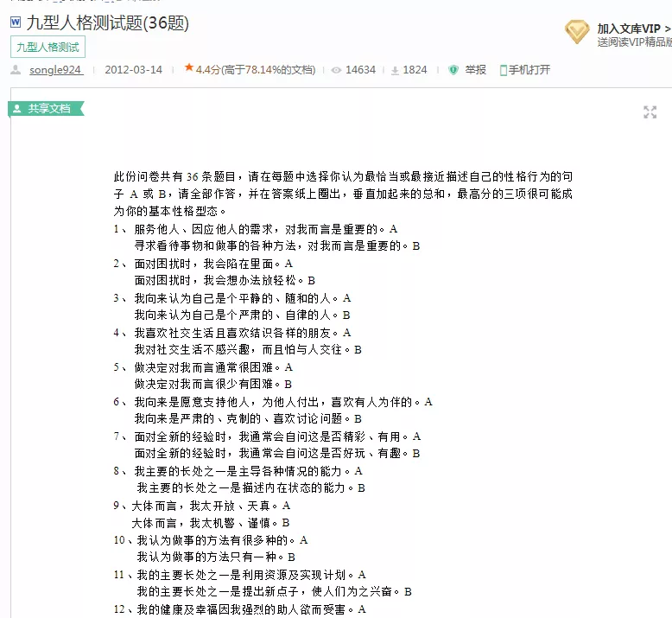Click question 6 line 愿意支持他人
Screen dimensions: 672x618
tap(283, 402)
